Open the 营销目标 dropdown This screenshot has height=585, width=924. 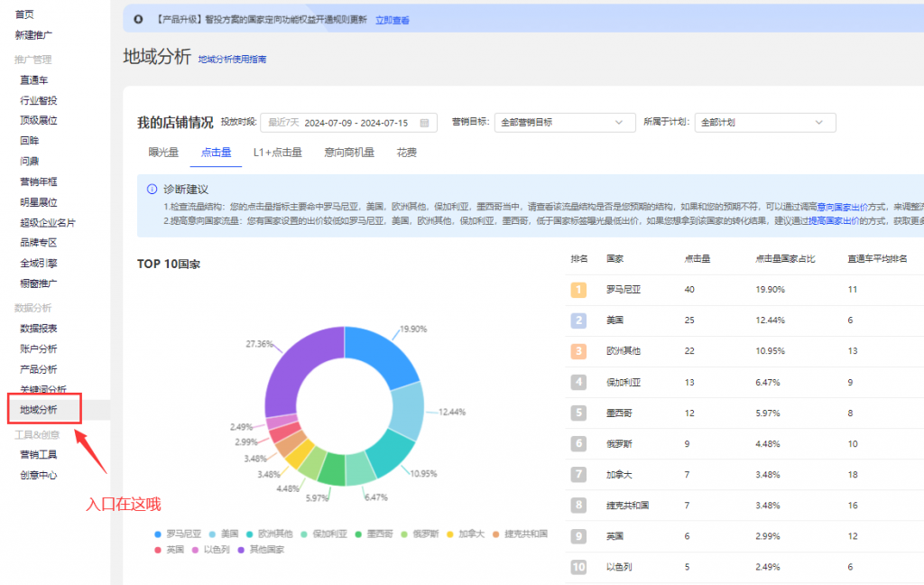point(565,123)
